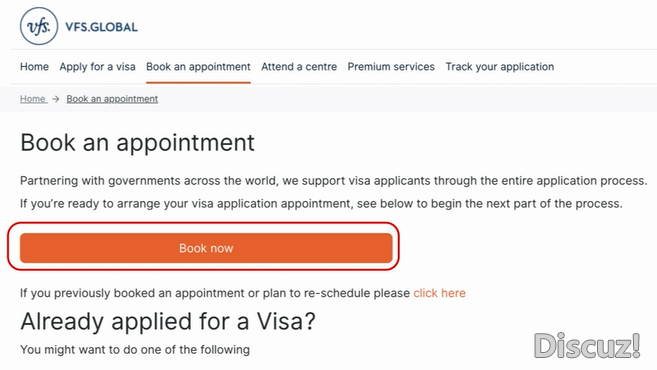Click the Discuz! watermark logo
The height and width of the screenshot is (370, 657).
click(587, 346)
